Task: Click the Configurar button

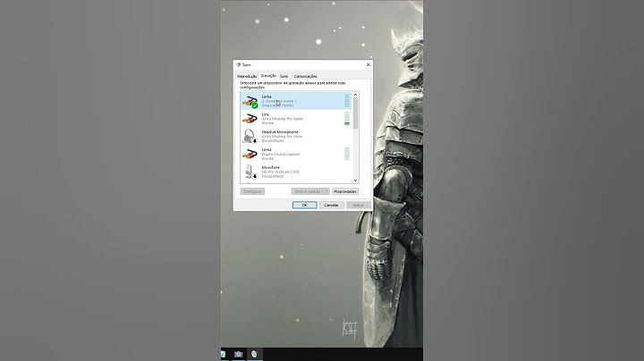Action: [252, 191]
